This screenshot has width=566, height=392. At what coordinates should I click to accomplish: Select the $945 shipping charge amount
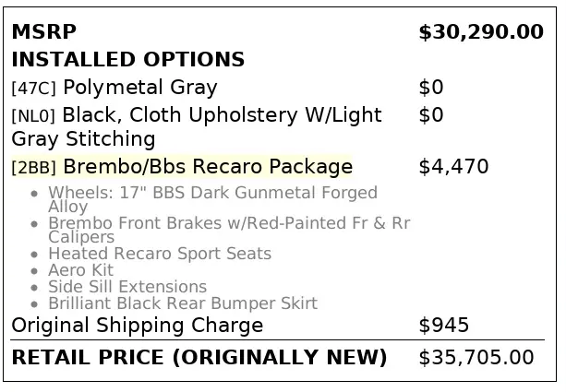(444, 326)
